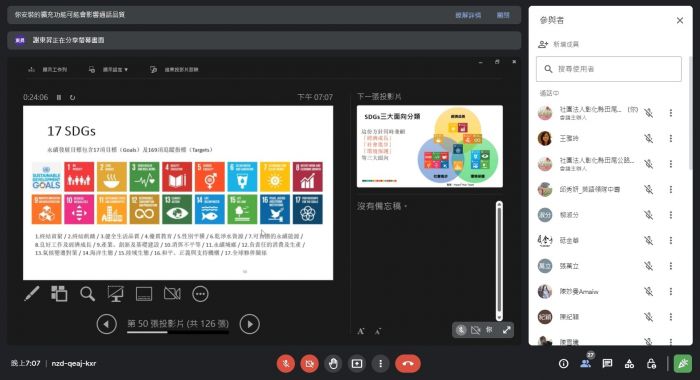Click the screen sharing notification bar
Screen dimensions: 700x380
pyautogui.click(x=264, y=40)
